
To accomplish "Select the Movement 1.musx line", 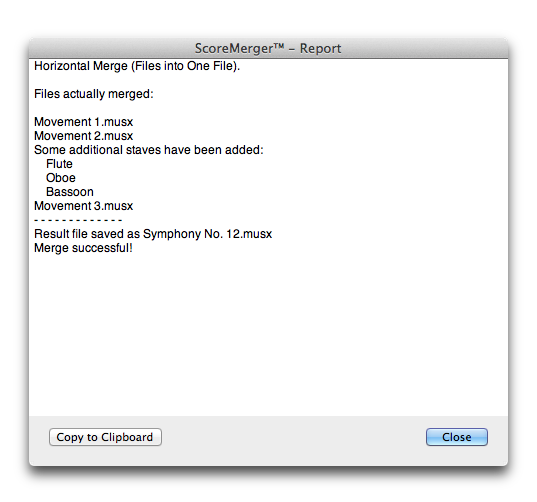I will coord(84,122).
